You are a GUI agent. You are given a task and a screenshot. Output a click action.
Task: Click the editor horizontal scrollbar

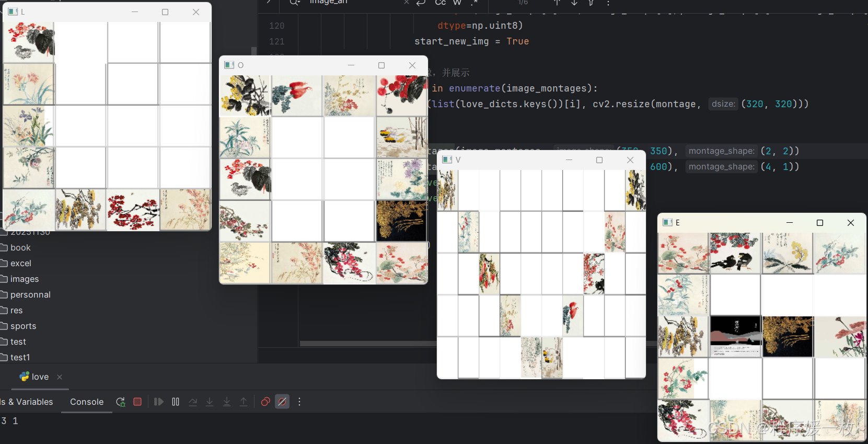pos(368,344)
